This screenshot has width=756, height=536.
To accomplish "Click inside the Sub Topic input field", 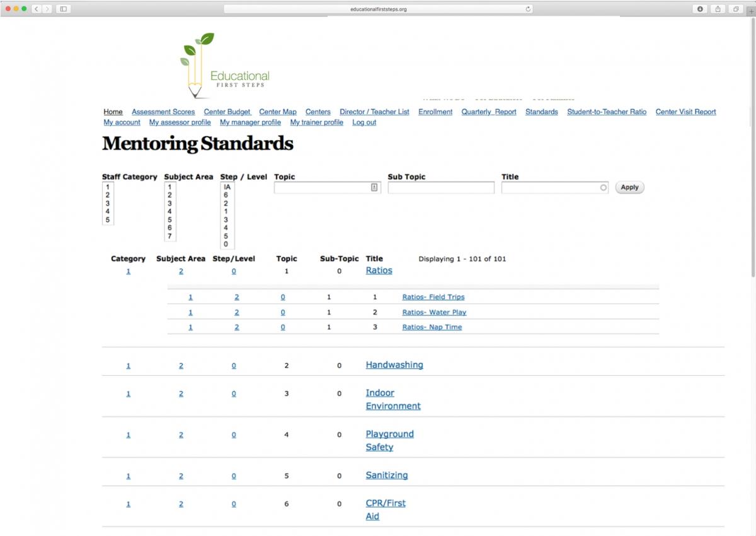I will click(x=441, y=187).
